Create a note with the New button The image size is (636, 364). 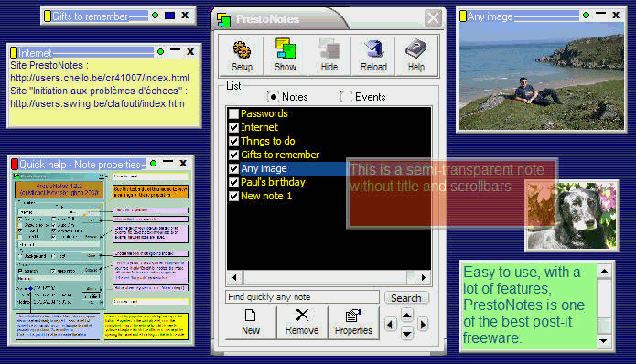(251, 322)
